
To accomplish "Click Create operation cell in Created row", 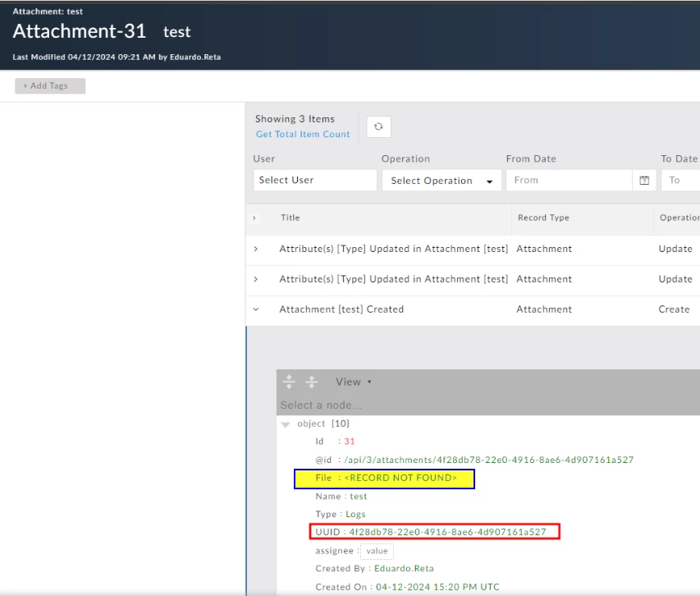I will pos(674,309).
